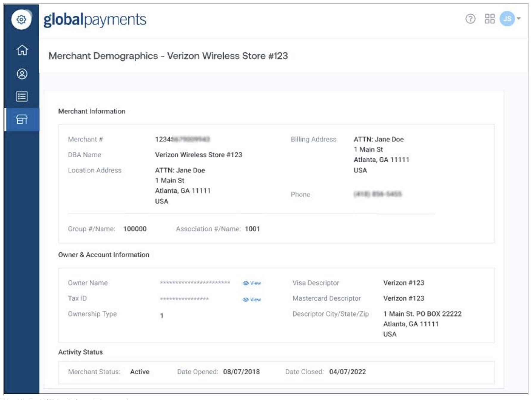Viewport: 532px width, 400px height.
Task: Click the masked Owner Name asterisks
Action: pyautogui.click(x=195, y=283)
